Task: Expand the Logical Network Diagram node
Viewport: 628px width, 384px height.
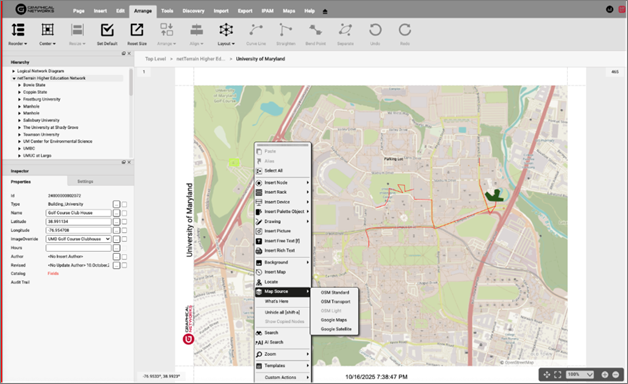Action: [14, 71]
